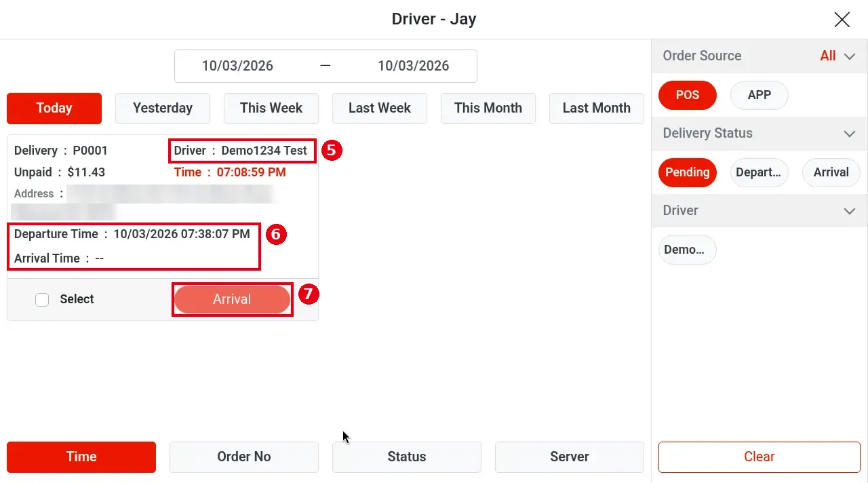Click the Time : 07:08:59 PM text

coord(230,172)
